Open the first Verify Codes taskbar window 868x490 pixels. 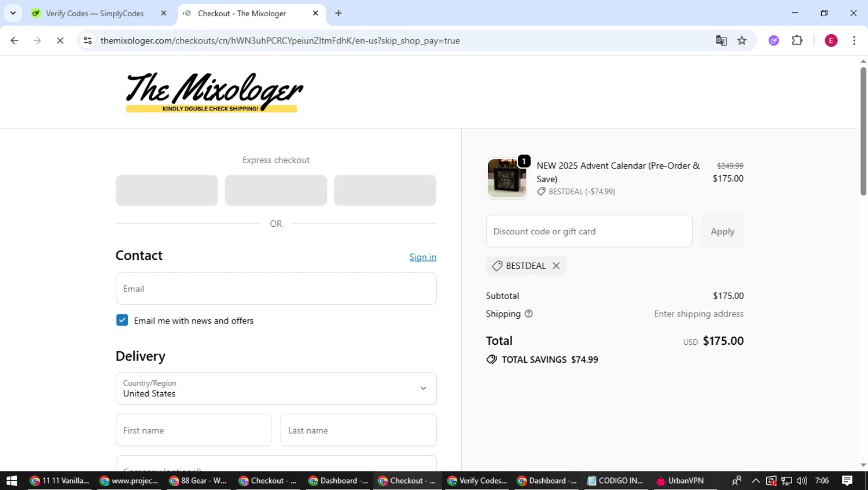(x=477, y=481)
